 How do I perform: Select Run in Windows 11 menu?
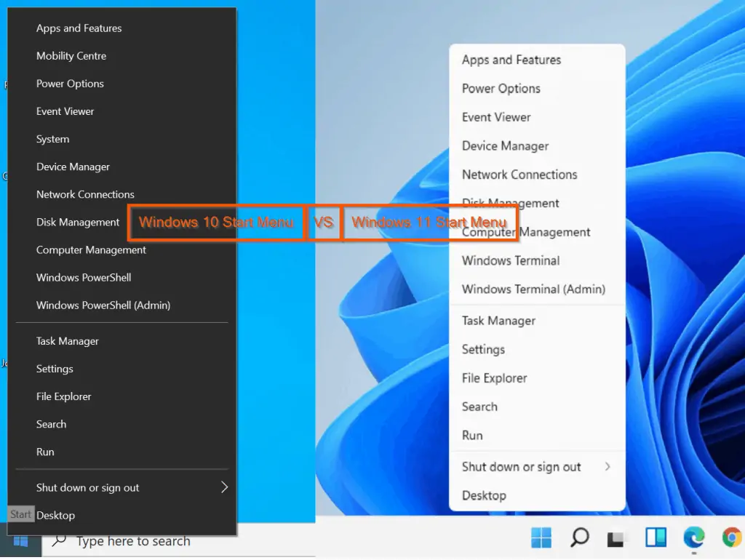(x=537, y=435)
